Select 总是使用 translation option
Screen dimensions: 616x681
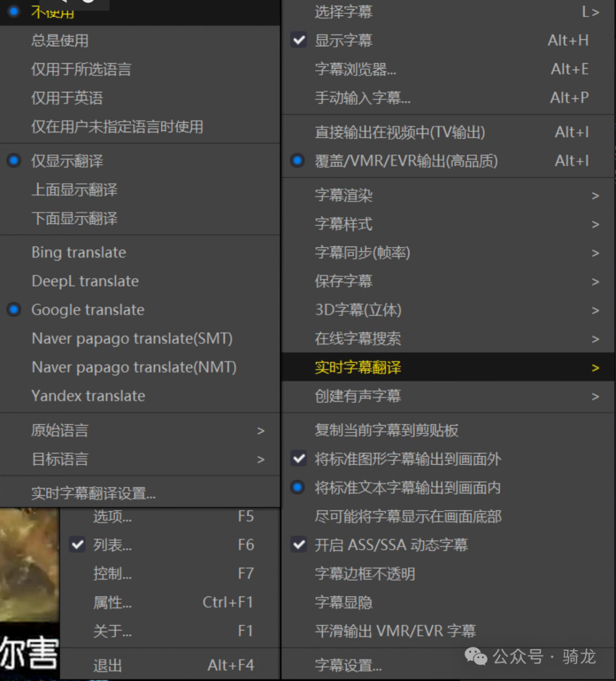point(59,40)
